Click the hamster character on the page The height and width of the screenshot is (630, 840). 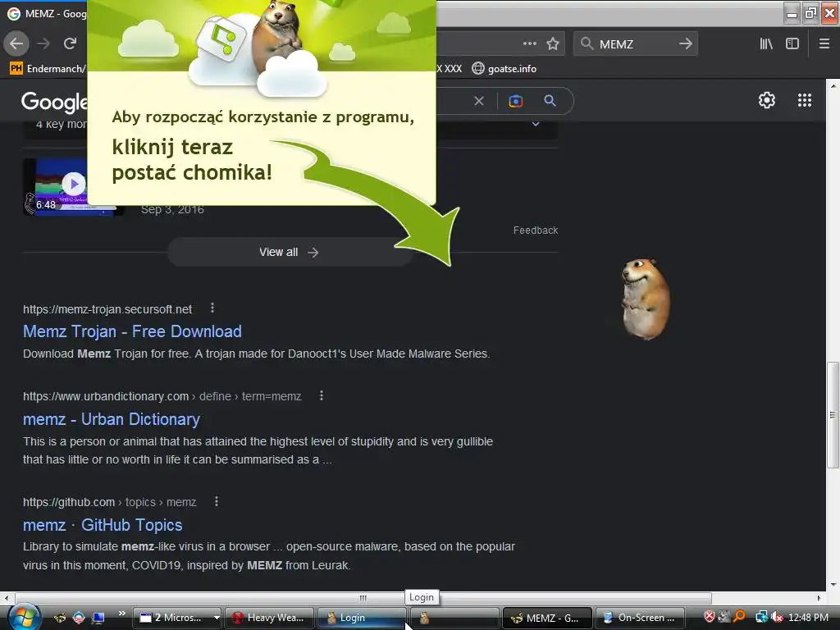point(645,299)
